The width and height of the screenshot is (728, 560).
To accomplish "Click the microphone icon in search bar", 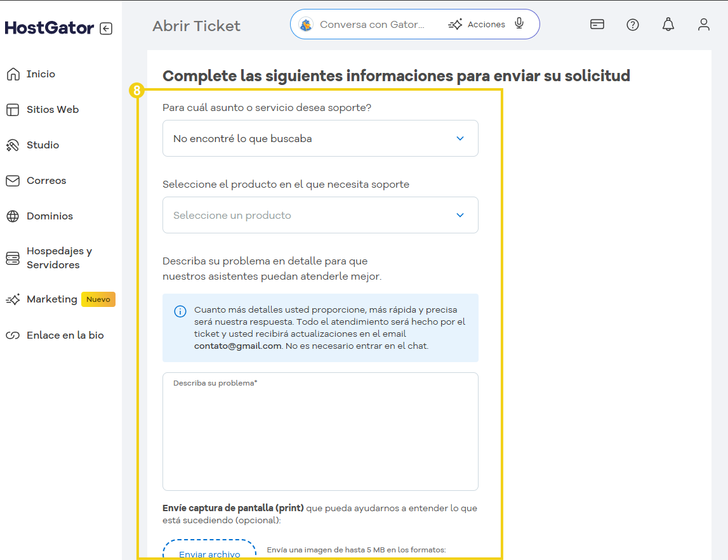I will point(519,24).
